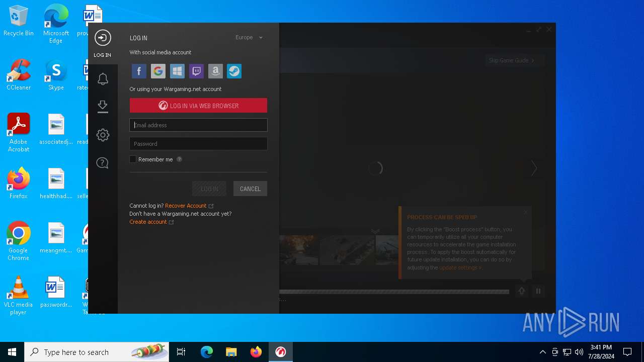Go to next game guide slide arrow
Screen dimensions: 644x362
(x=534, y=168)
